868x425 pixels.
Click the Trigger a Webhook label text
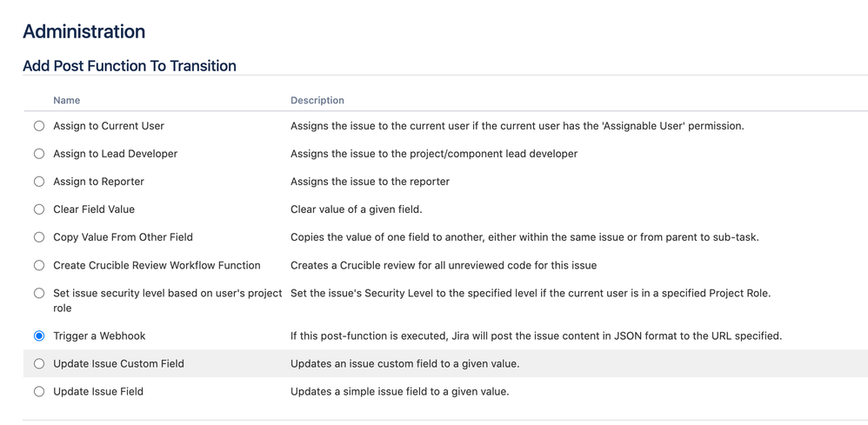click(100, 335)
